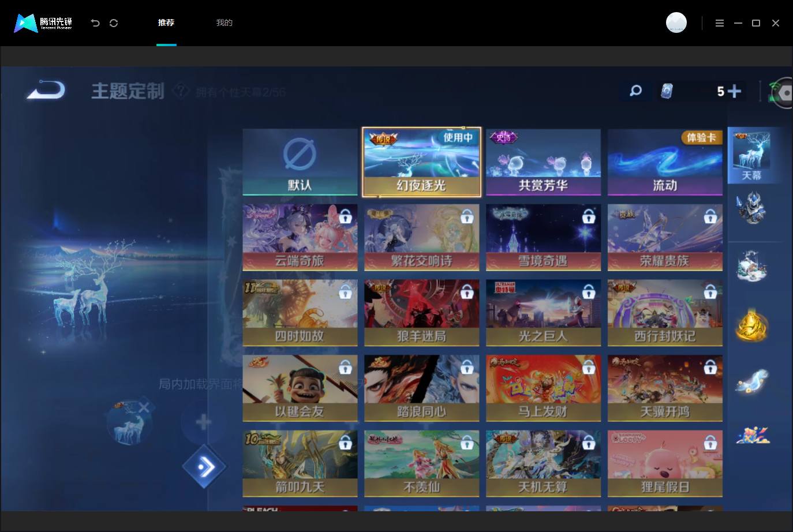
Task: Select the 共赏芳华 theme card
Action: [x=543, y=162]
